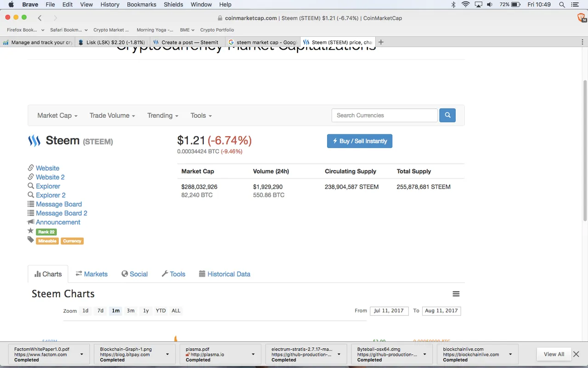Expand the Safari Bookmarks folder
The image size is (588, 368).
[68, 30]
